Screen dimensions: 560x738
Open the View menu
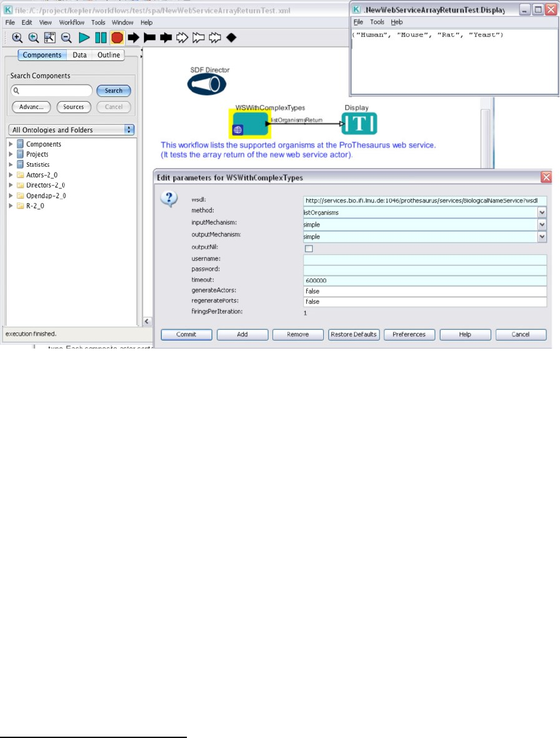pos(45,23)
